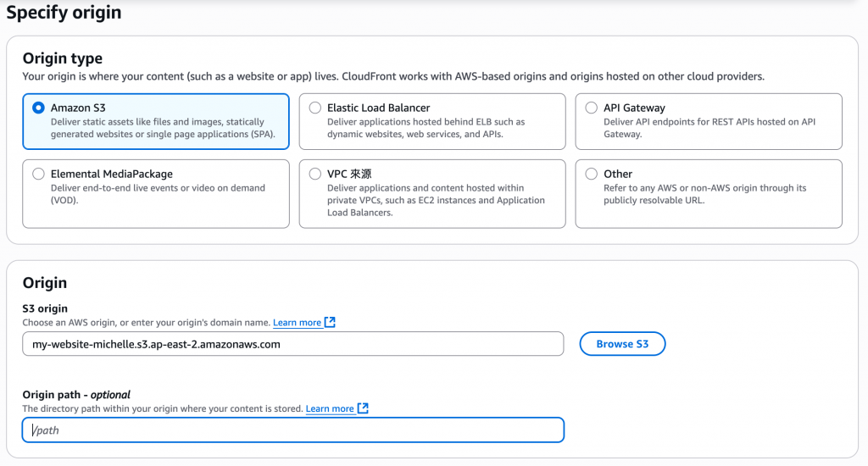Choose the Other origin type radio button
This screenshot has height=466, width=868.
pyautogui.click(x=592, y=175)
